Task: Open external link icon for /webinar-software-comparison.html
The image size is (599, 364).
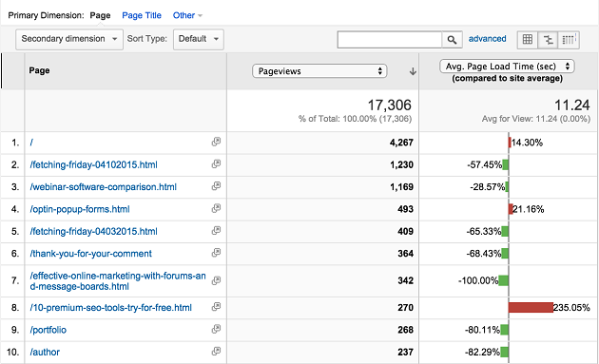Action: click(216, 186)
